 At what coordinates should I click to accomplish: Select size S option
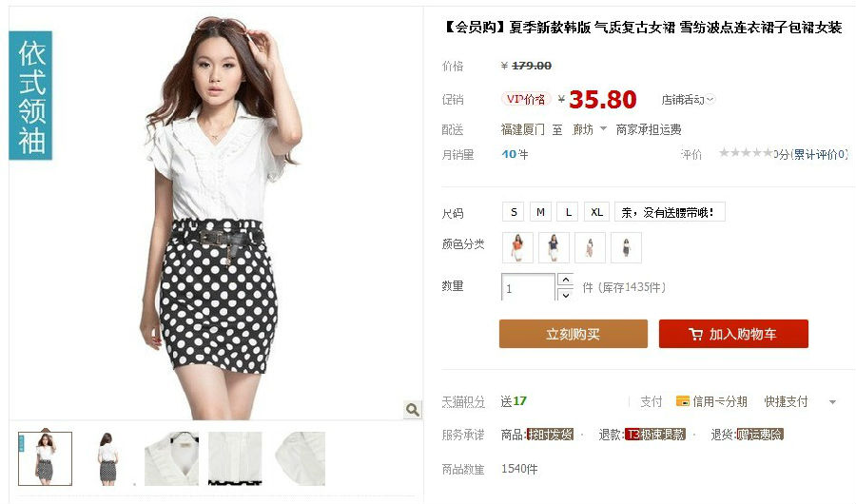pyautogui.click(x=514, y=212)
